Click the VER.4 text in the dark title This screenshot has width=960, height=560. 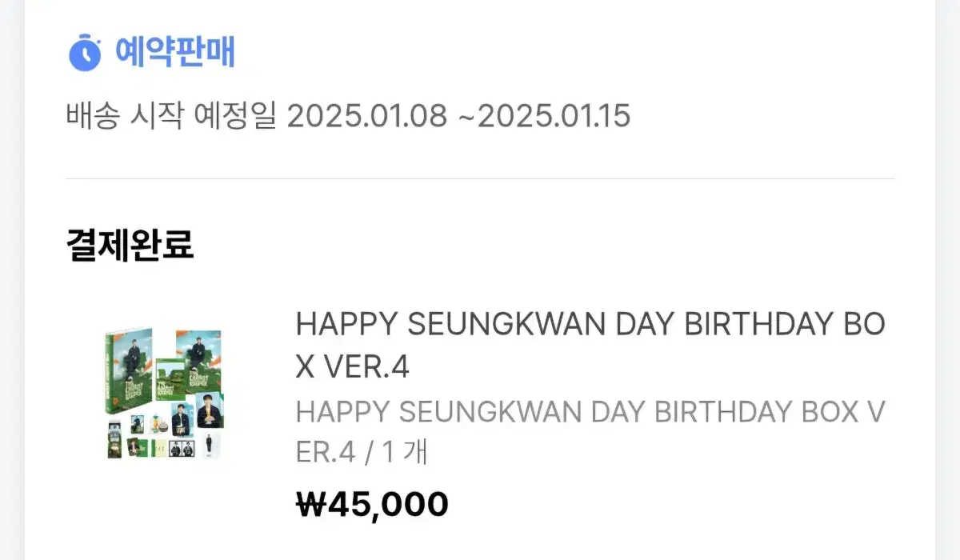pos(367,367)
